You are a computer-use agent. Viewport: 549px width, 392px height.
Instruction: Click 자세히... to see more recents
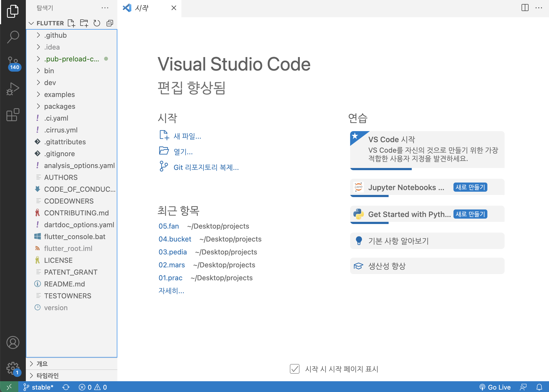pos(171,291)
